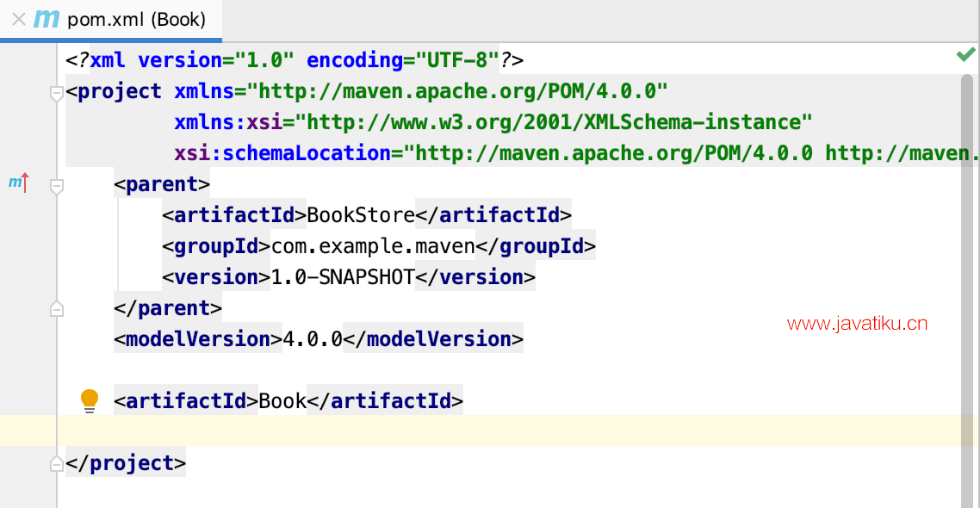980x508 pixels.
Task: Toggle fold at closing project tag
Action: coord(56,463)
